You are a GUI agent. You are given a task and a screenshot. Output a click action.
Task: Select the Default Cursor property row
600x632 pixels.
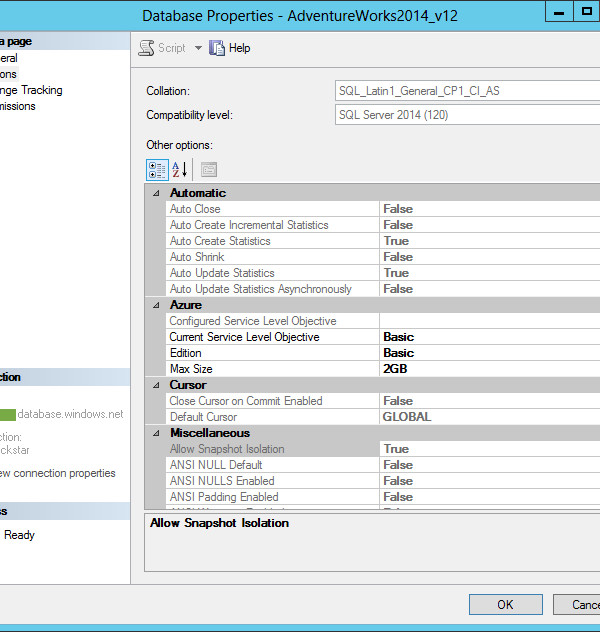(x=383, y=417)
